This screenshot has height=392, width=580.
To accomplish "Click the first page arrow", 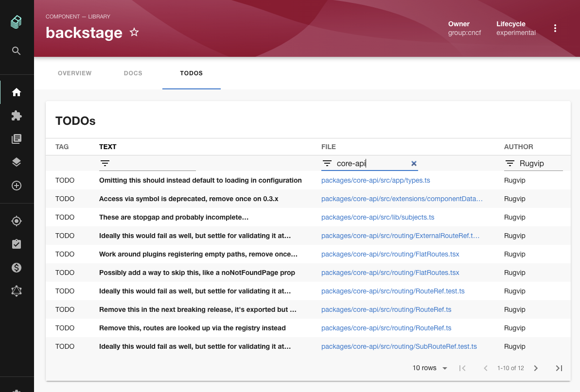I will point(462,368).
